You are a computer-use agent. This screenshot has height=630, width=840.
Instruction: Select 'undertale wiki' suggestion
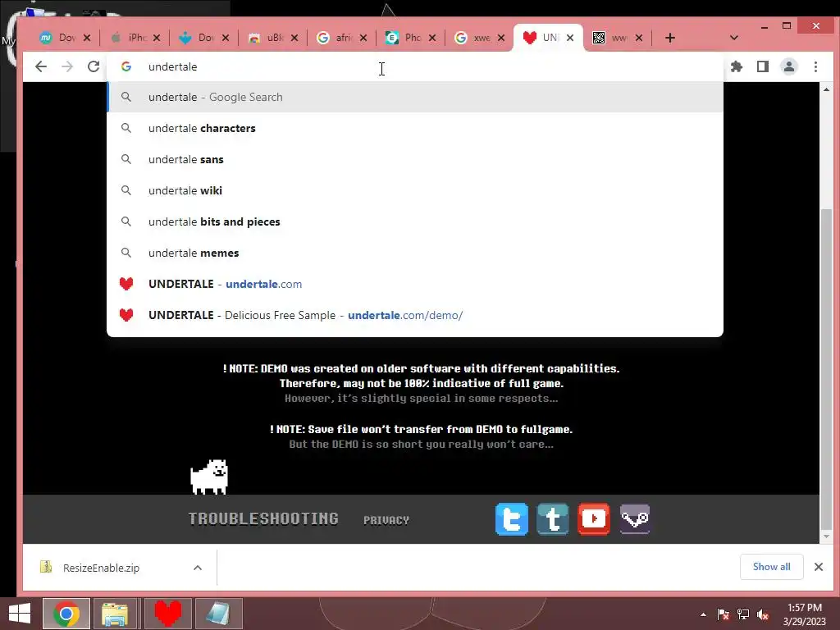415,190
